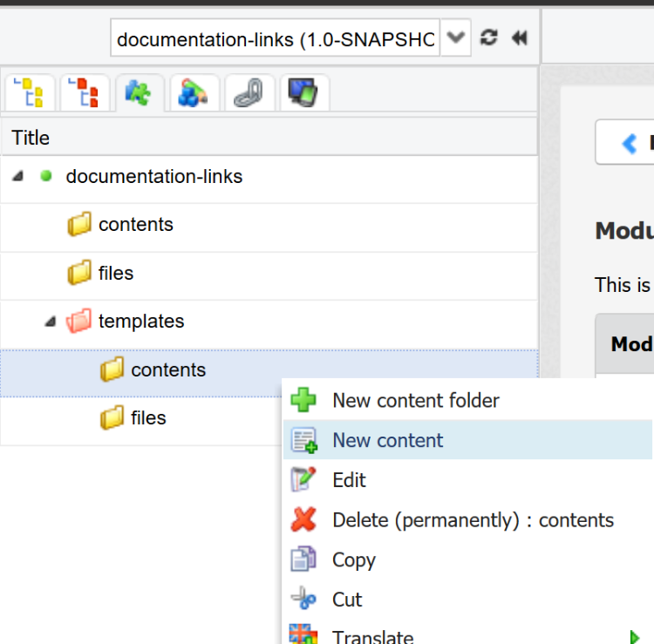Image resolution: width=654 pixels, height=644 pixels.
Task: Click the blue back chevron button
Action: coord(629,144)
